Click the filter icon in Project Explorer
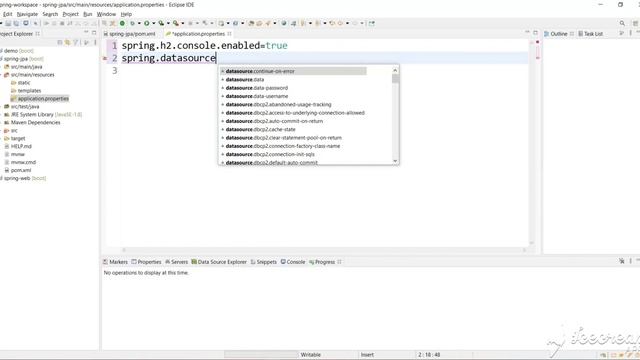The width and height of the screenshot is (640, 360). tap(76, 42)
